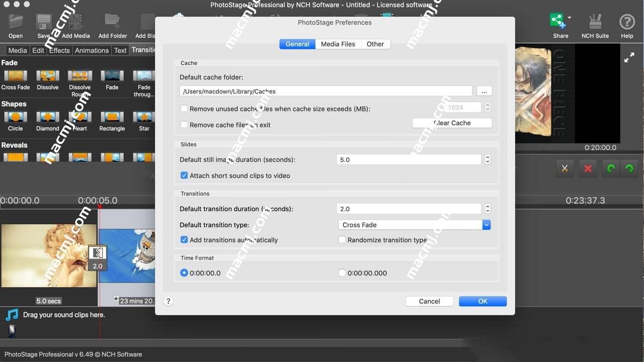Screen dimensions: 644x362
Task: Click the Clear Cache button
Action: (452, 123)
